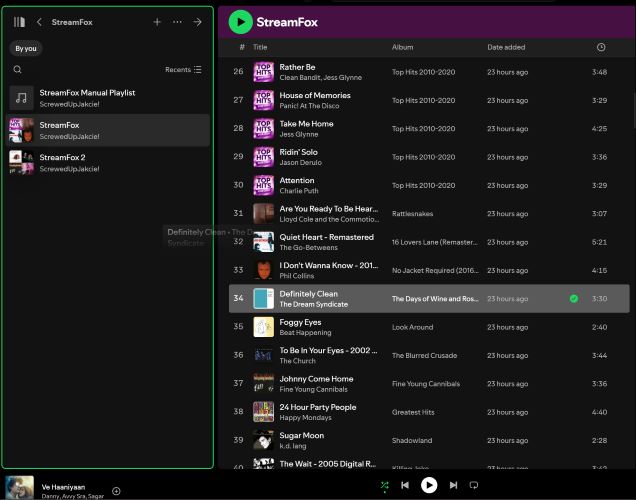Toggle the By you filter chip

[x=26, y=48]
